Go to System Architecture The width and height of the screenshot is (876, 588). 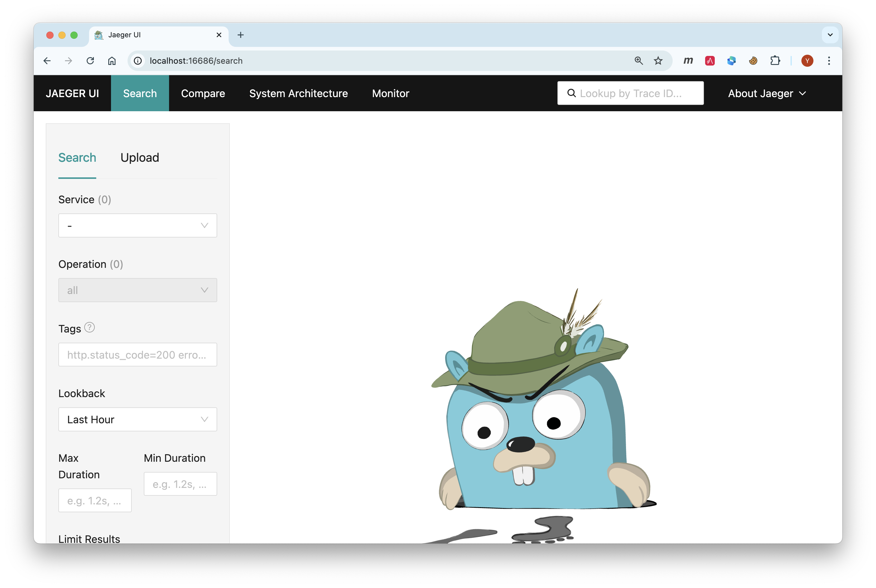(299, 93)
